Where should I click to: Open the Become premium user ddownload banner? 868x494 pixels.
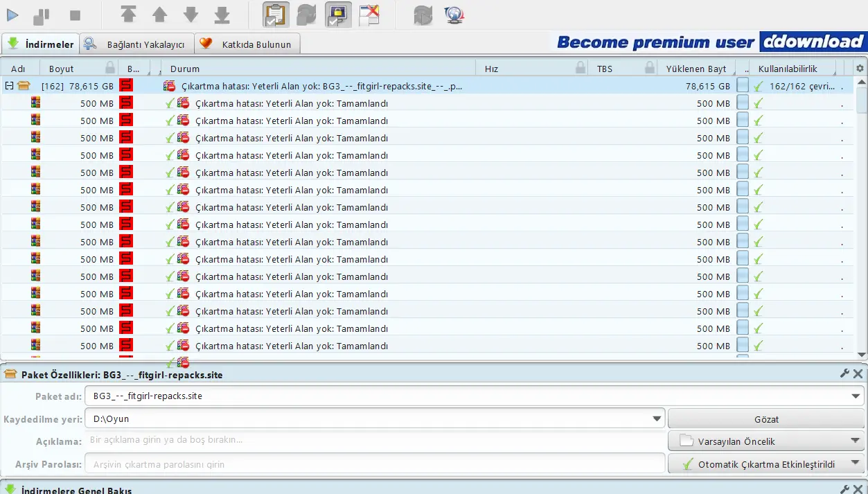[711, 42]
